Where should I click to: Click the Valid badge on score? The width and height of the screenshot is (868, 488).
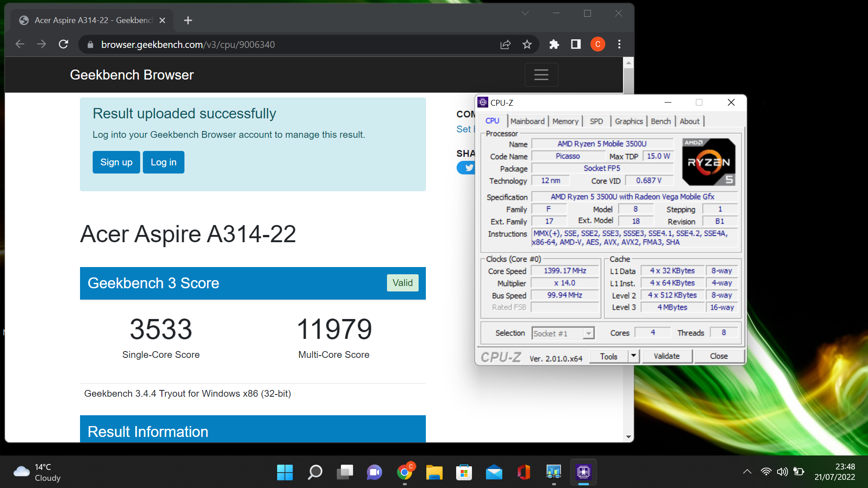(402, 283)
